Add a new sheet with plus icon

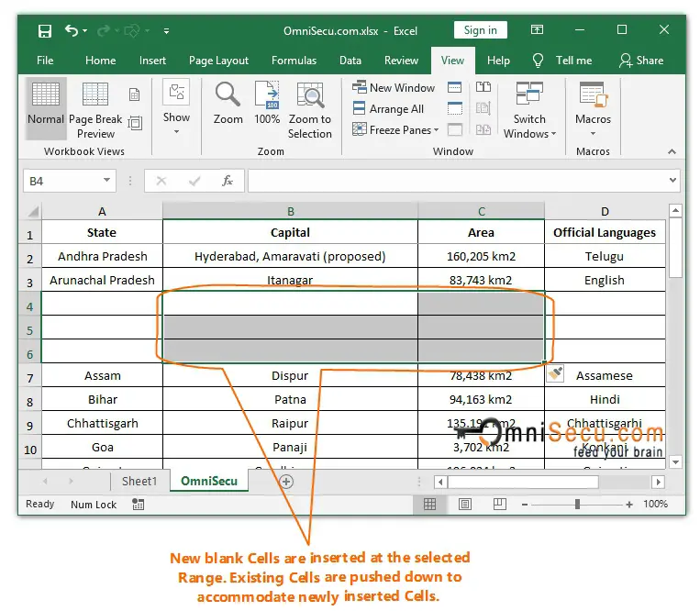click(x=286, y=482)
